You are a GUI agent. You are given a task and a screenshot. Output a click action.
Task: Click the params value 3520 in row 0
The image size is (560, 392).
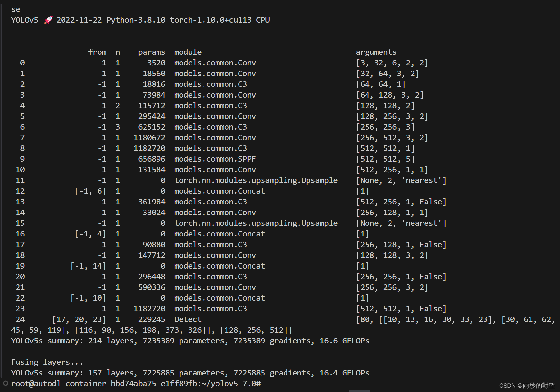pos(156,63)
